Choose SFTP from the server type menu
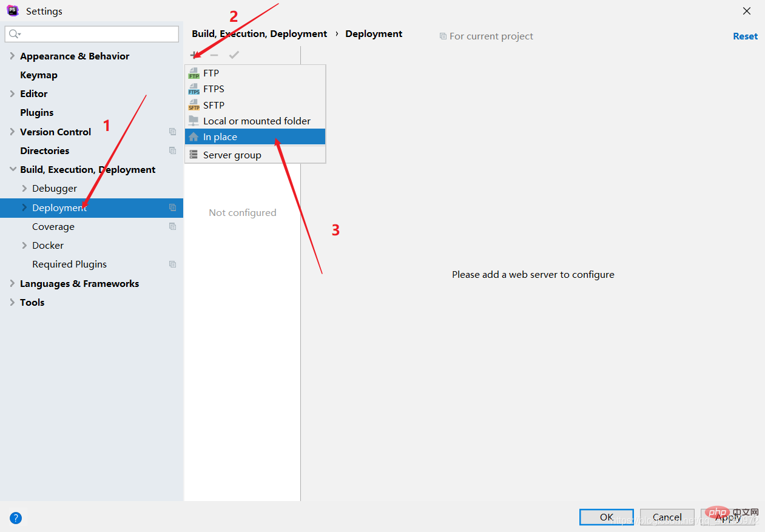 (255, 105)
